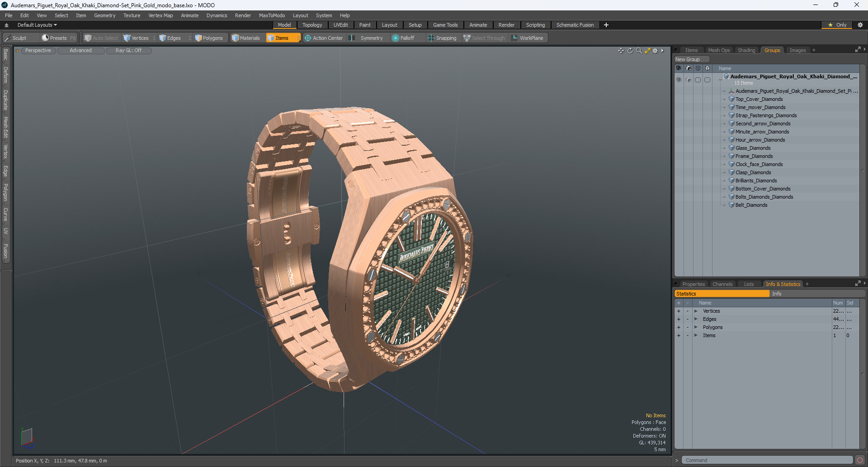Click viewport zoom magnifier icon
This screenshot has height=467, width=868.
coord(639,51)
